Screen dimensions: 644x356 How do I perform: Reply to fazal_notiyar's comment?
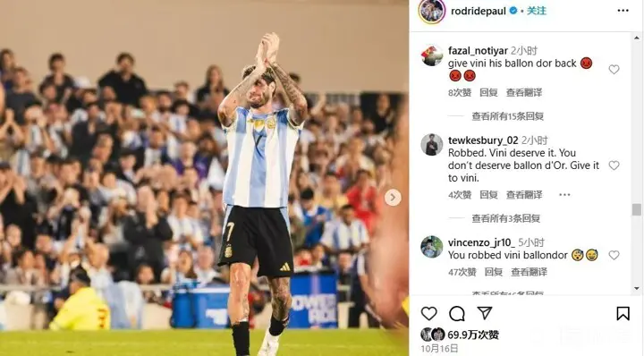[488, 92]
